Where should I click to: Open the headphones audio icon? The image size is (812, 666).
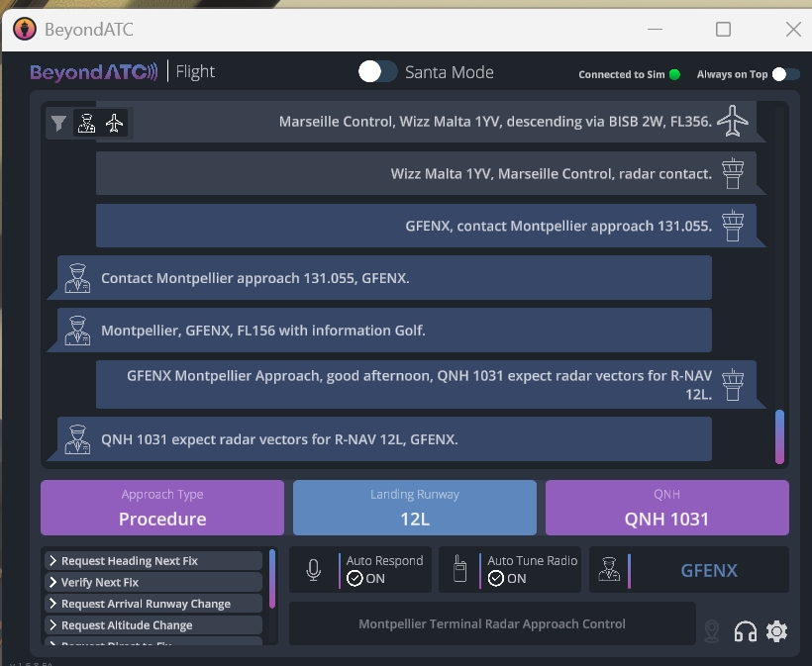[x=745, y=631]
